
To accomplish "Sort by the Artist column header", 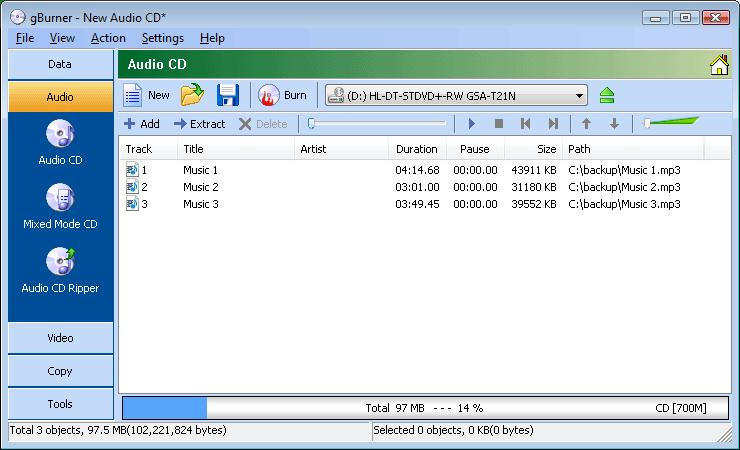I will coord(341,149).
